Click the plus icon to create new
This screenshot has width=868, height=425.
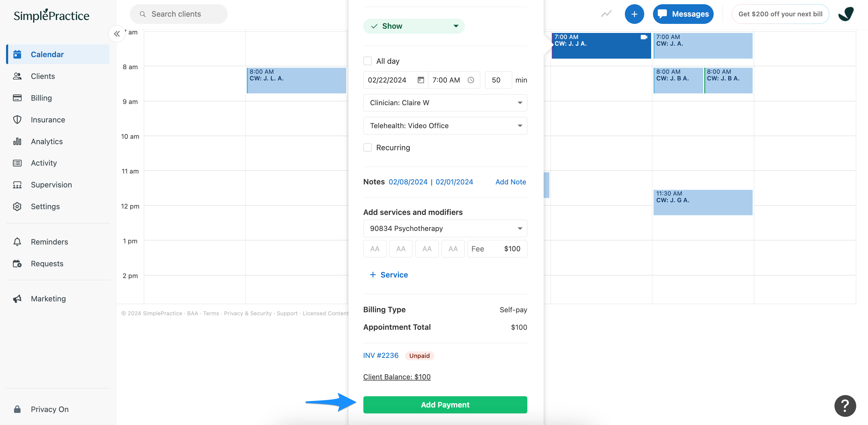click(x=635, y=14)
